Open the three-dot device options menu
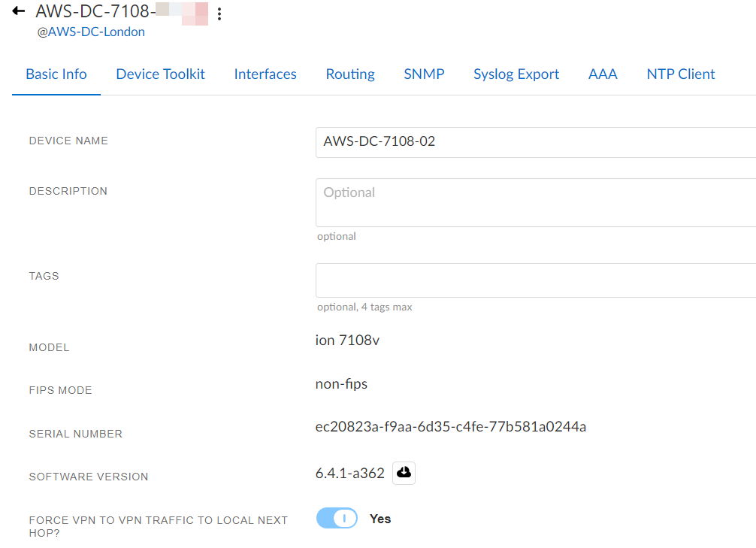This screenshot has width=756, height=548. [x=219, y=14]
